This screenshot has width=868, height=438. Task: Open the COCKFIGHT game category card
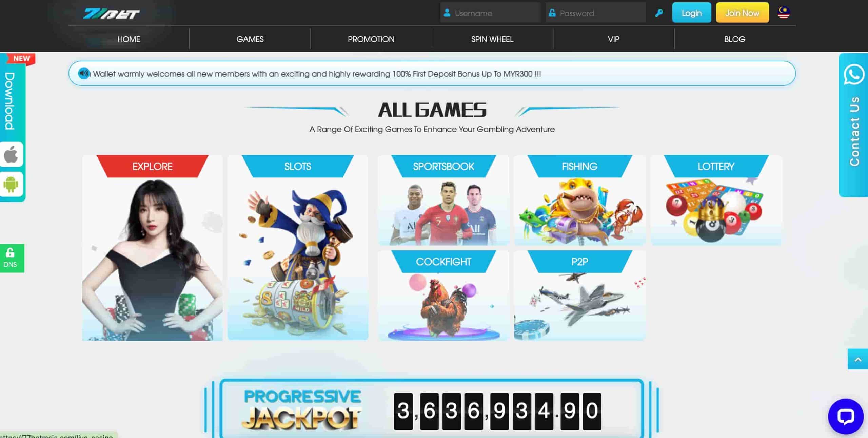pos(443,296)
